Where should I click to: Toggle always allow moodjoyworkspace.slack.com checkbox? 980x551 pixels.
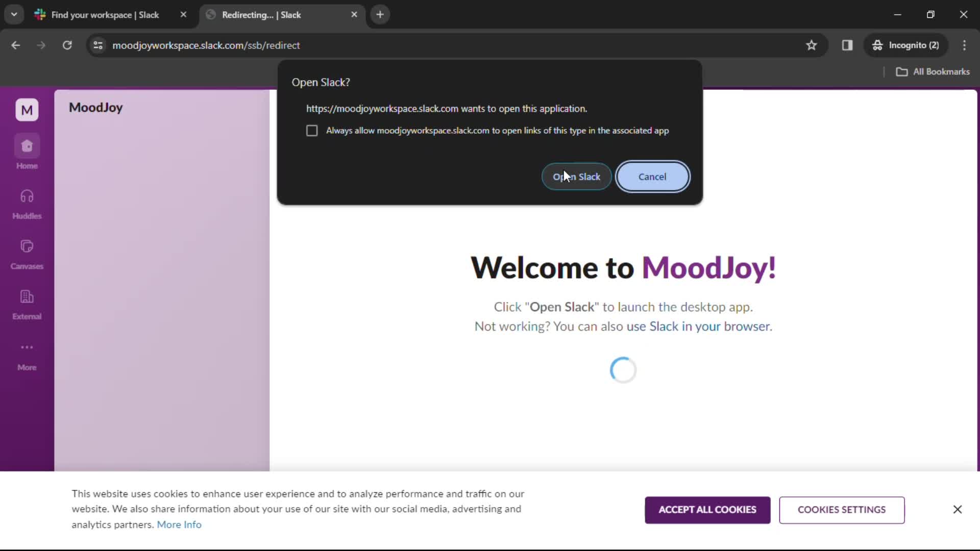pos(311,130)
